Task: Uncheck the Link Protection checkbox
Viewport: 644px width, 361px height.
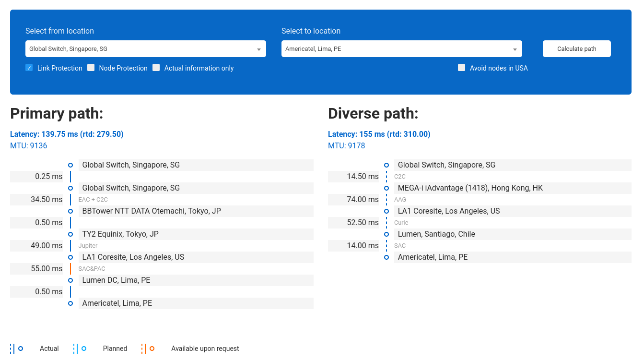Action: coord(29,68)
